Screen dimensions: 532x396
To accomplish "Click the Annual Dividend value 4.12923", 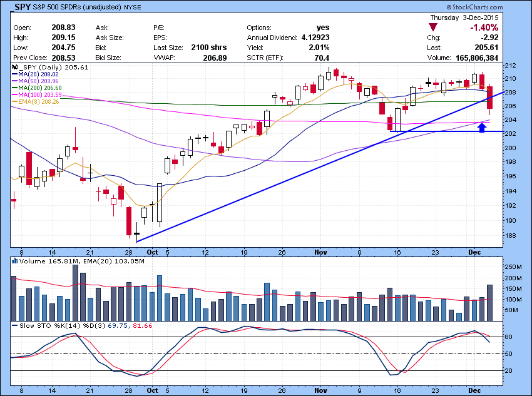I will (315, 38).
